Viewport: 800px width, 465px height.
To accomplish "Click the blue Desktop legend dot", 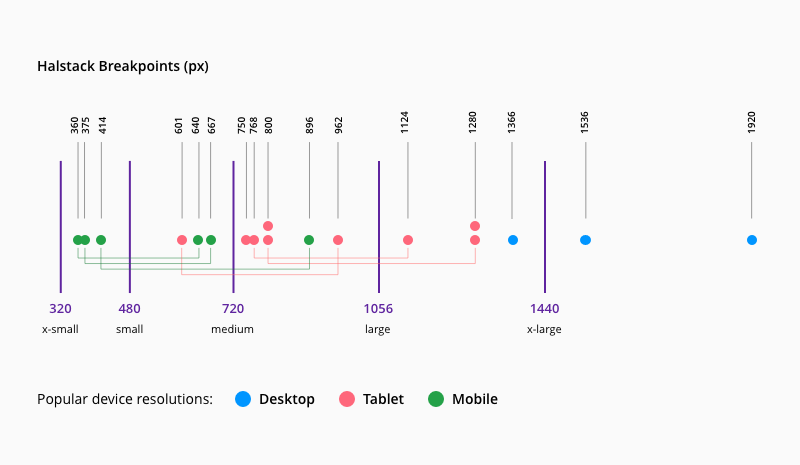I will (243, 399).
